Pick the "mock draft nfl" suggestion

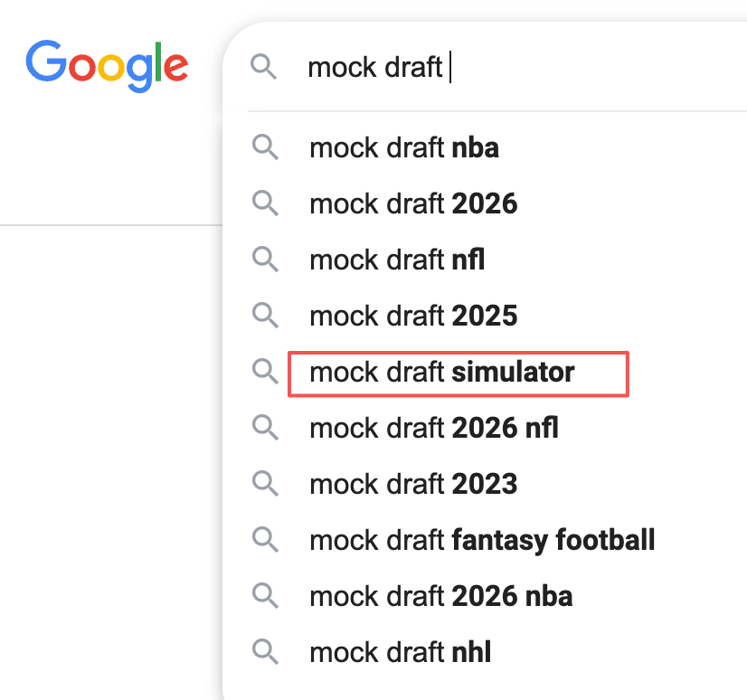point(397,260)
